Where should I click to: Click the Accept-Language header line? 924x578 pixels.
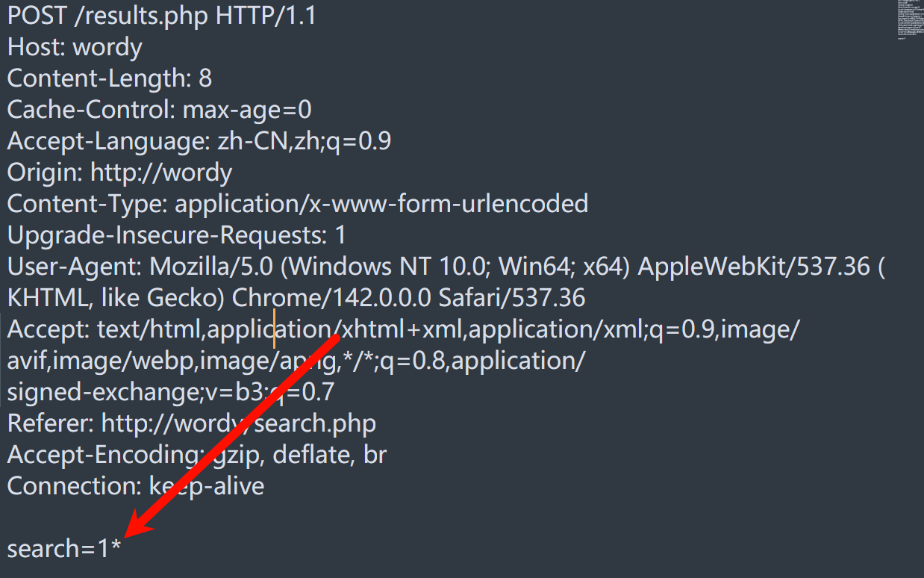[199, 141]
